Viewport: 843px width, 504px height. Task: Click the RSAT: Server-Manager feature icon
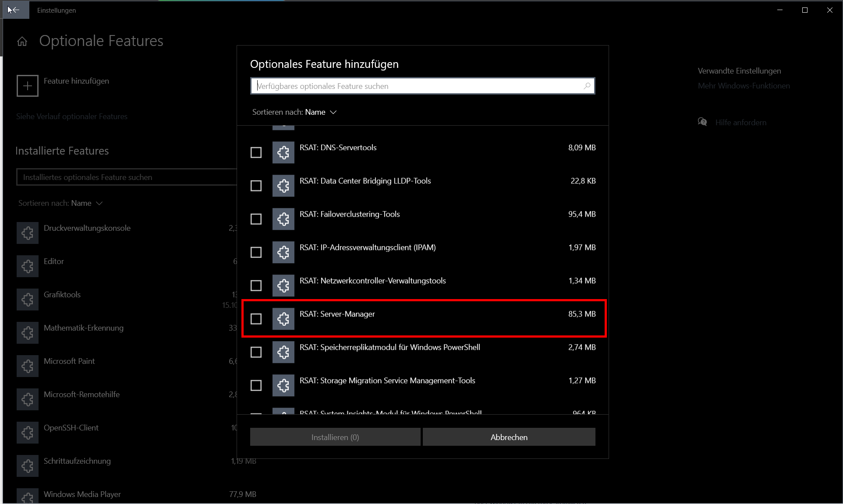(x=283, y=319)
